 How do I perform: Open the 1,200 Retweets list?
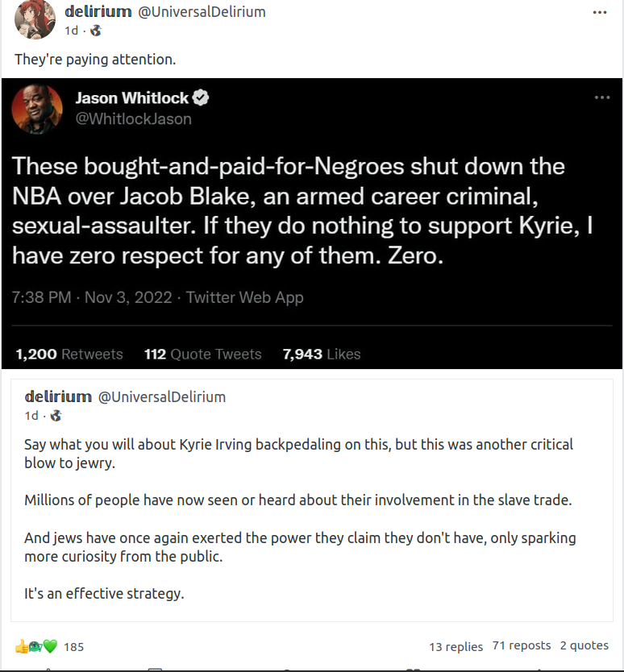coord(69,354)
